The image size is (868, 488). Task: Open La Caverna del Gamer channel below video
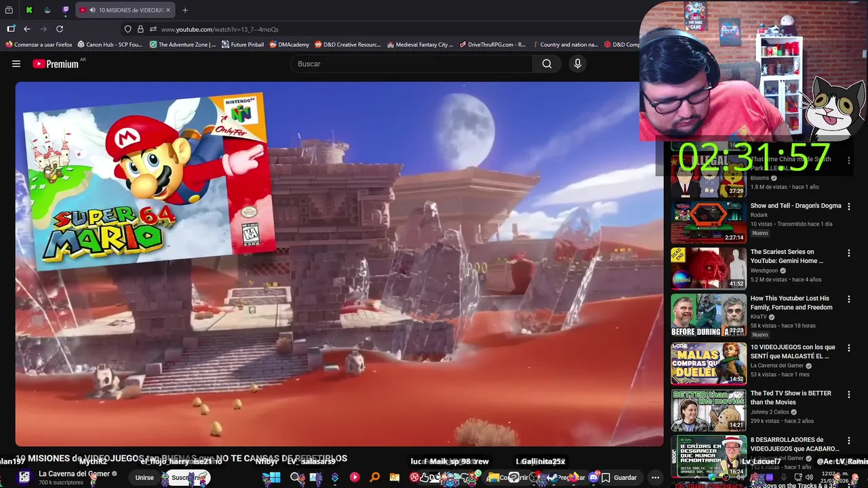tap(74, 474)
